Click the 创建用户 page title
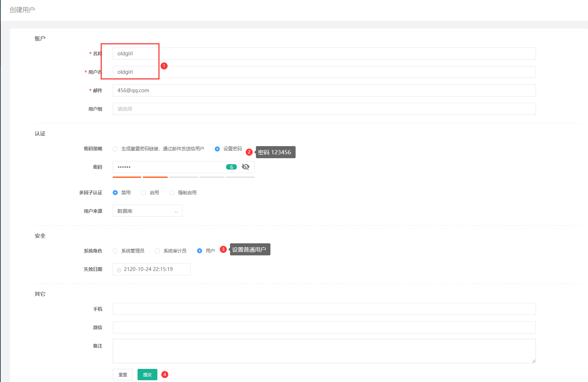Screen dimensions: 588x382 click(x=22, y=10)
